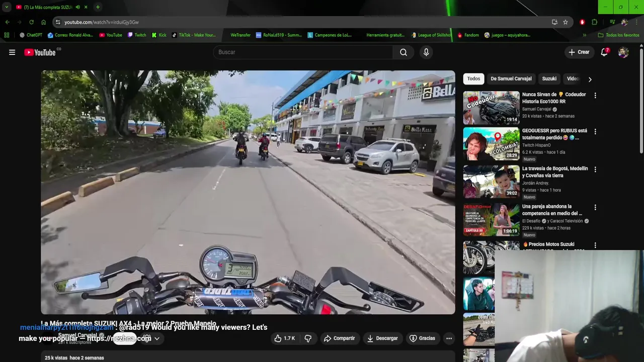Open the Twitch bookmark
This screenshot has height=362, width=644.
(137, 35)
